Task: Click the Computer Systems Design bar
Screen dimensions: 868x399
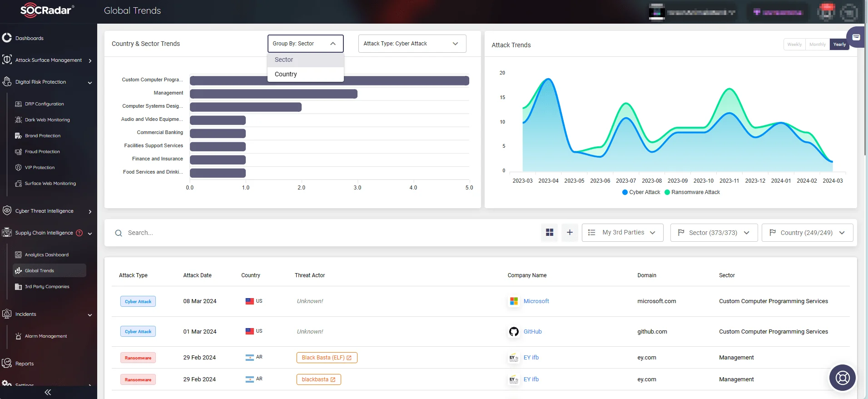Action: click(246, 107)
